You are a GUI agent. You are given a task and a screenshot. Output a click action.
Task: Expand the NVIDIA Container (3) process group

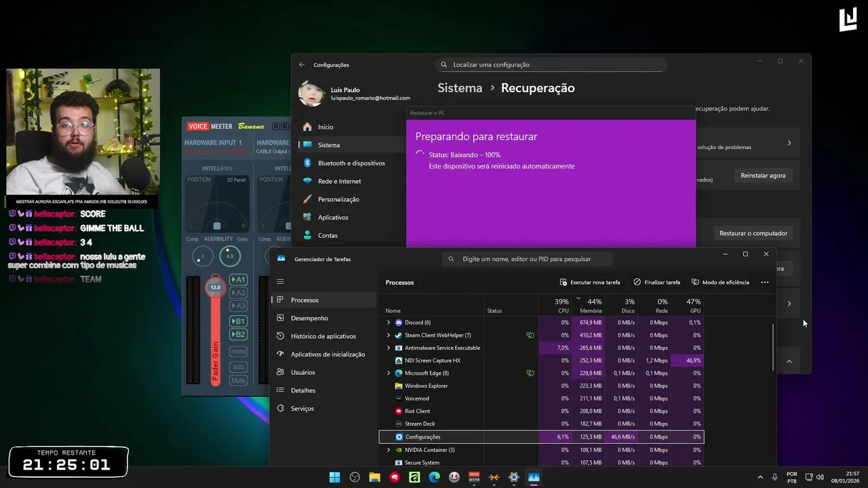click(x=389, y=449)
